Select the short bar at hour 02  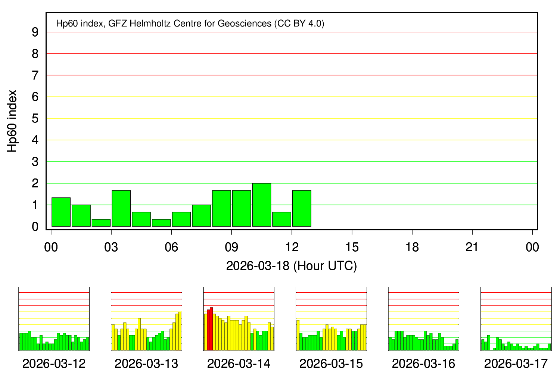[x=101, y=222]
